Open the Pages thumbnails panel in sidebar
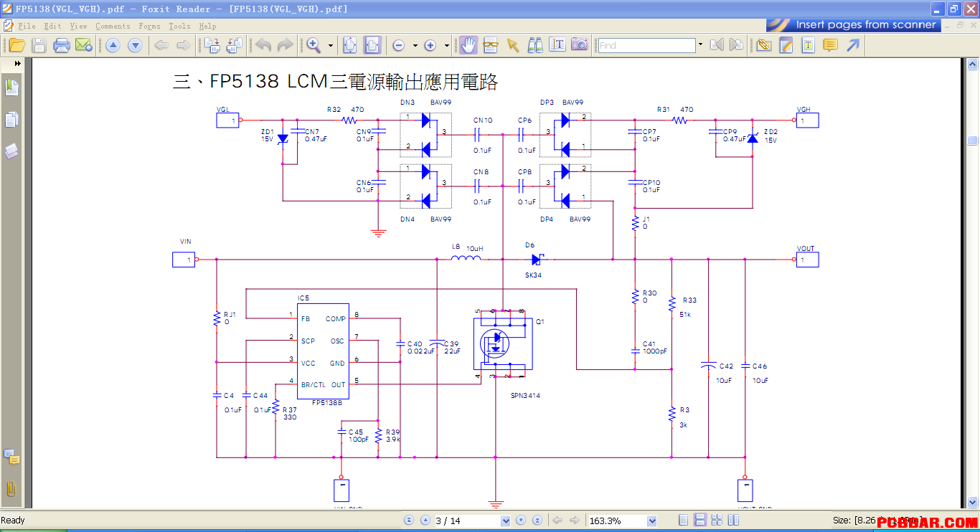 click(x=11, y=120)
